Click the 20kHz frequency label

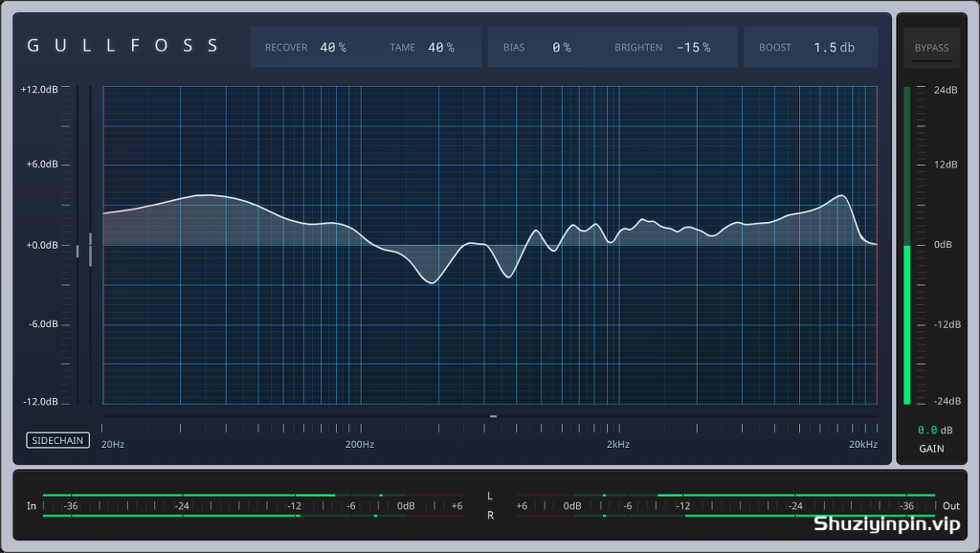tap(862, 444)
